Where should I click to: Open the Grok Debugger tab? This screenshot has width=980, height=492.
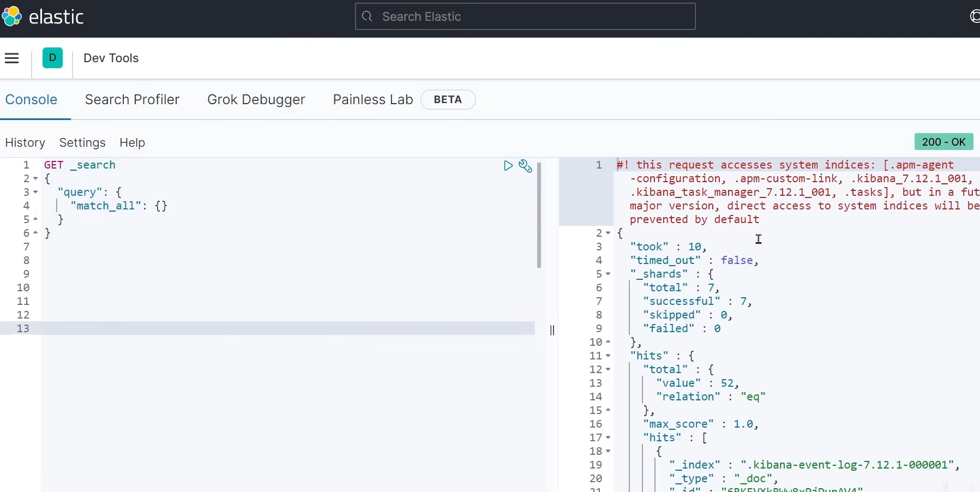pyautogui.click(x=256, y=100)
